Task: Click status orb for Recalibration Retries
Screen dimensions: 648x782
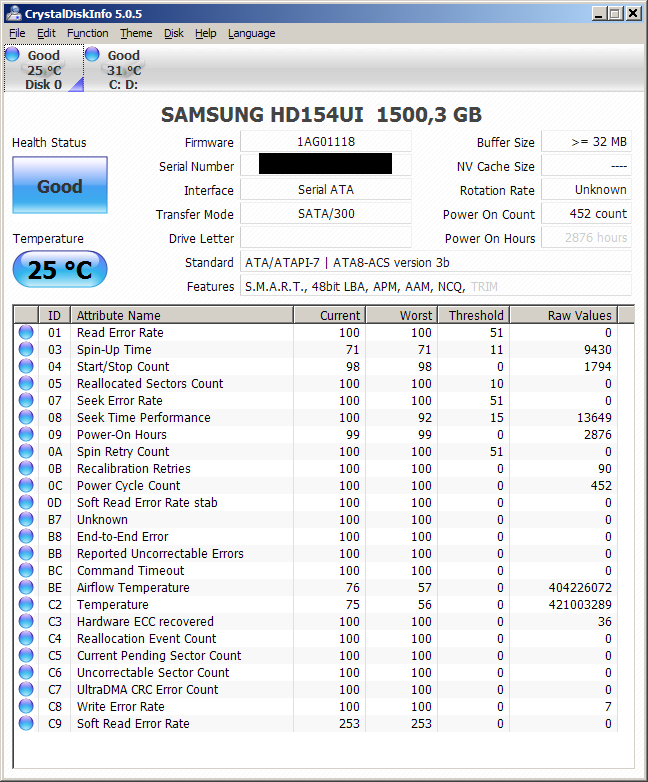Action: [x=26, y=468]
